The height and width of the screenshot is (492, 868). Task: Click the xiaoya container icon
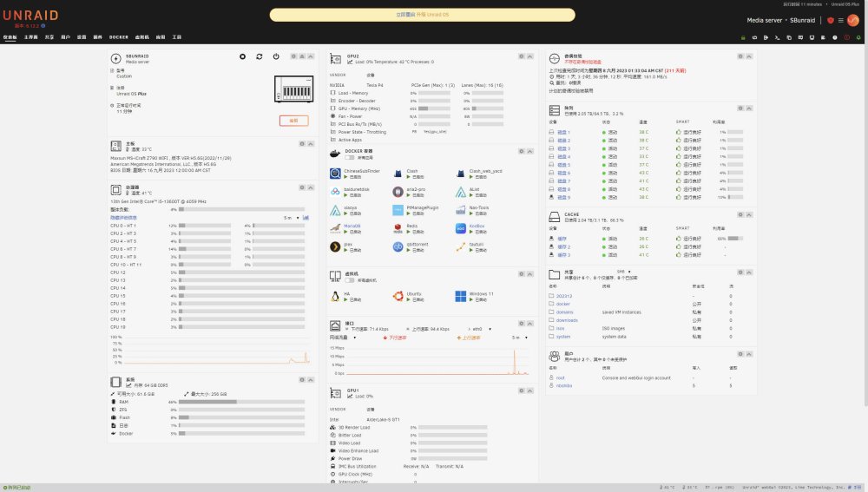(335, 210)
